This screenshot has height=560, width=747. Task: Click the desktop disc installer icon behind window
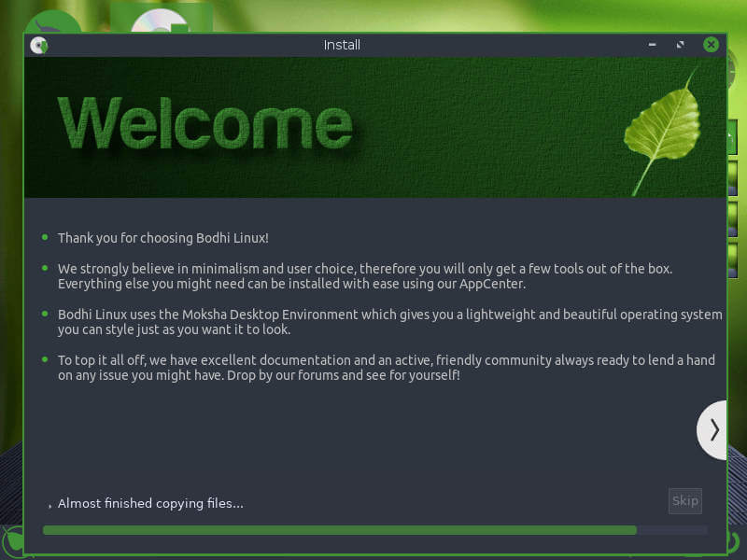click(161, 20)
